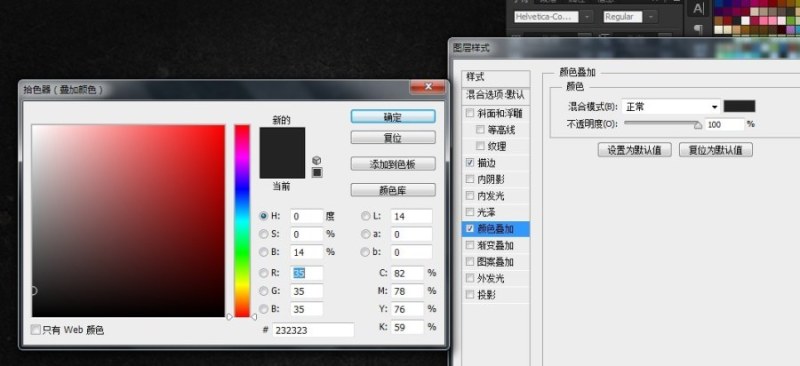Click the large red saturation color field
The width and height of the screenshot is (800, 366).
point(128,221)
